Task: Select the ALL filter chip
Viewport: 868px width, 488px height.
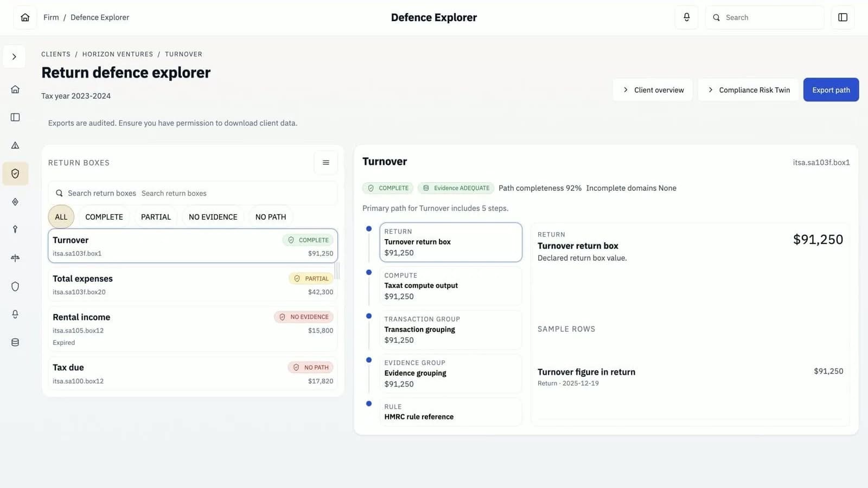Action: pos(61,217)
